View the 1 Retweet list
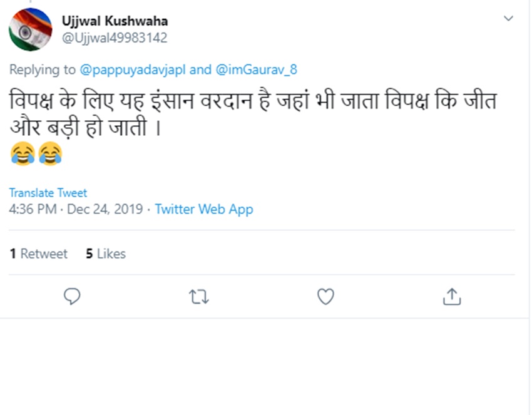Screen dimensions: 532x415 click(38, 254)
